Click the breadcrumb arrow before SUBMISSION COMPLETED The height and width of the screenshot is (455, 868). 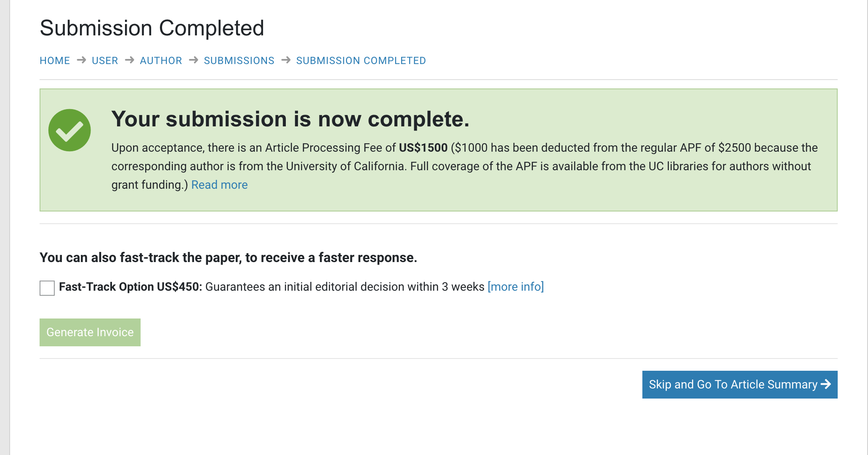[286, 60]
